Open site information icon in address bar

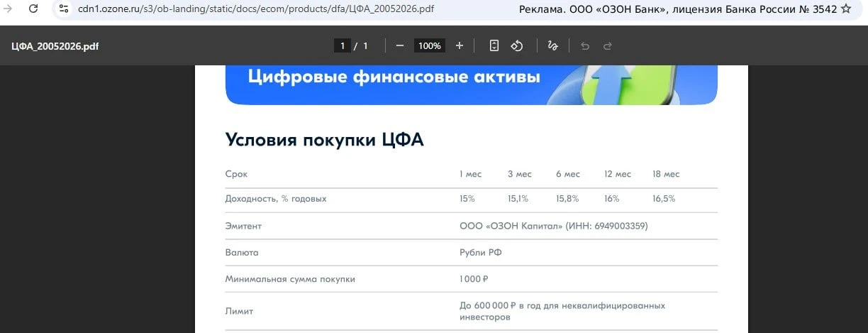pyautogui.click(x=64, y=9)
